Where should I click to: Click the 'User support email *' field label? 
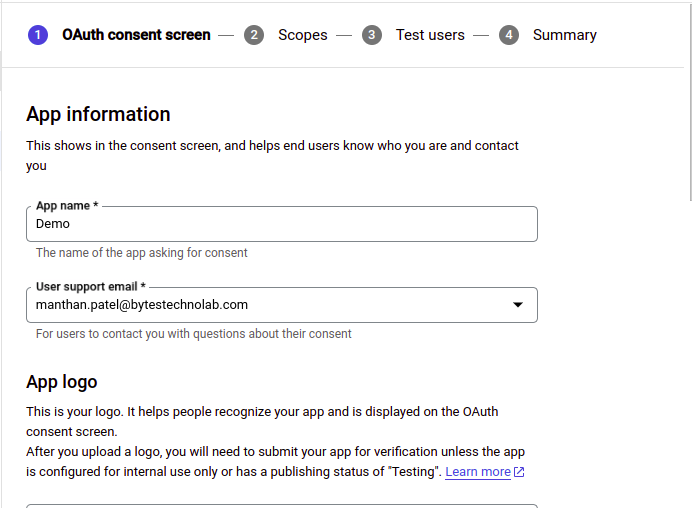(91, 287)
